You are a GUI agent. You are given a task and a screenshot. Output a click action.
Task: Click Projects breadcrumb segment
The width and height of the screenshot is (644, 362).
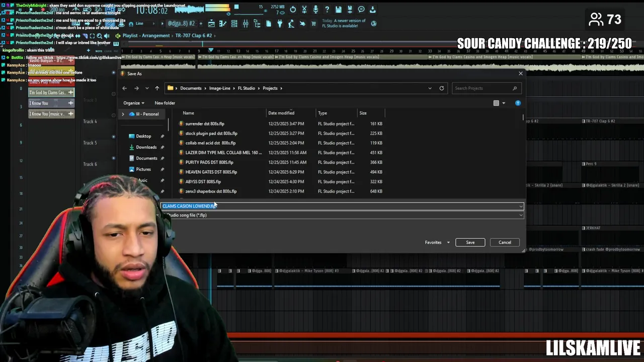click(x=270, y=88)
